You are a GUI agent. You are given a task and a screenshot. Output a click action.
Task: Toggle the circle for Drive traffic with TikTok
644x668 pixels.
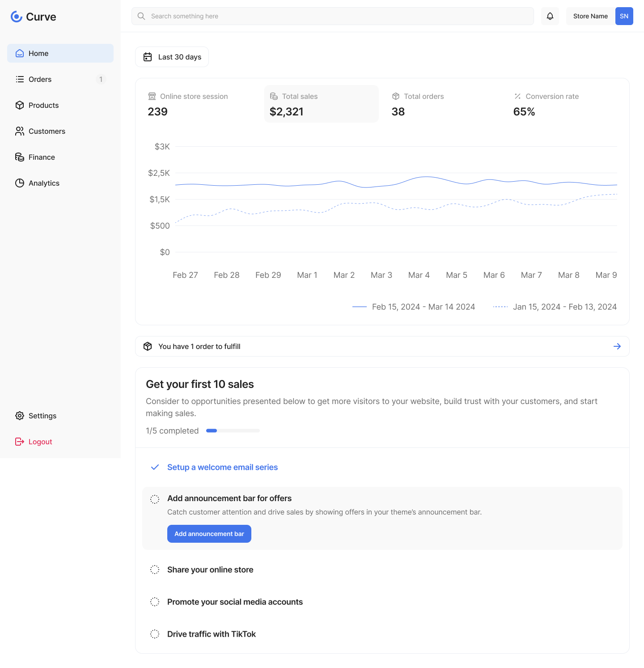pyautogui.click(x=155, y=634)
